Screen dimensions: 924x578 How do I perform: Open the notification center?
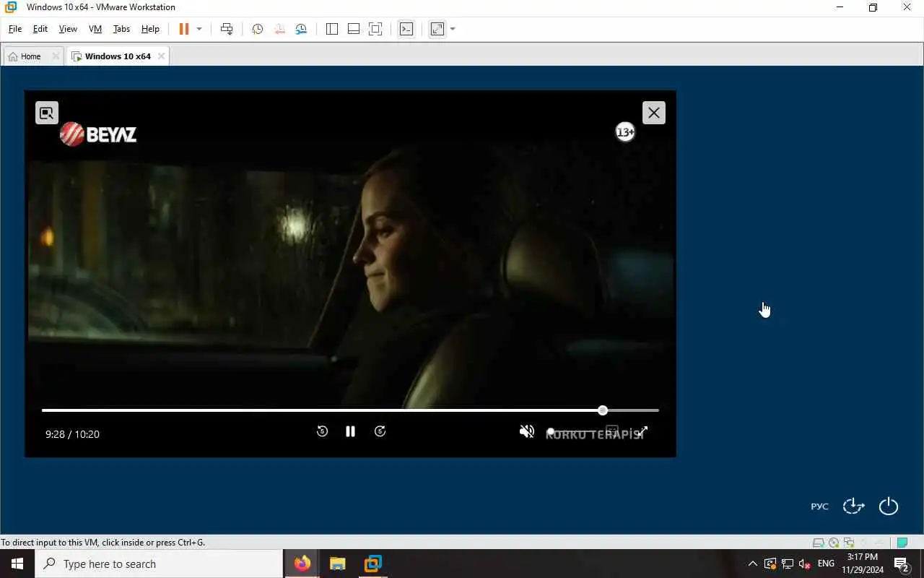tap(901, 564)
